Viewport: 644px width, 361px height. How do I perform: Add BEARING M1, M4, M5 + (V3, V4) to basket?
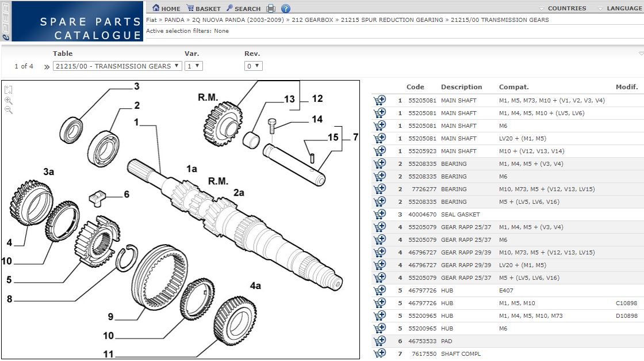(x=379, y=164)
